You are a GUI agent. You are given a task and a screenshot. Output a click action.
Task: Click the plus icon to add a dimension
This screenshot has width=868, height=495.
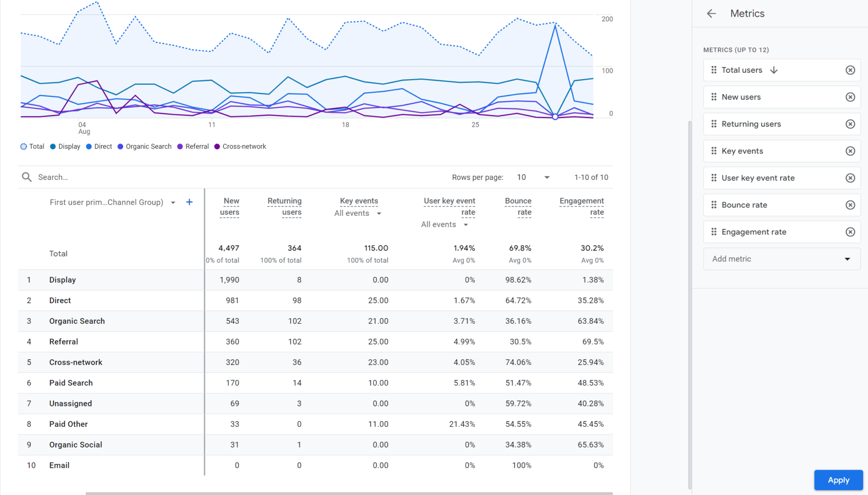coord(189,202)
